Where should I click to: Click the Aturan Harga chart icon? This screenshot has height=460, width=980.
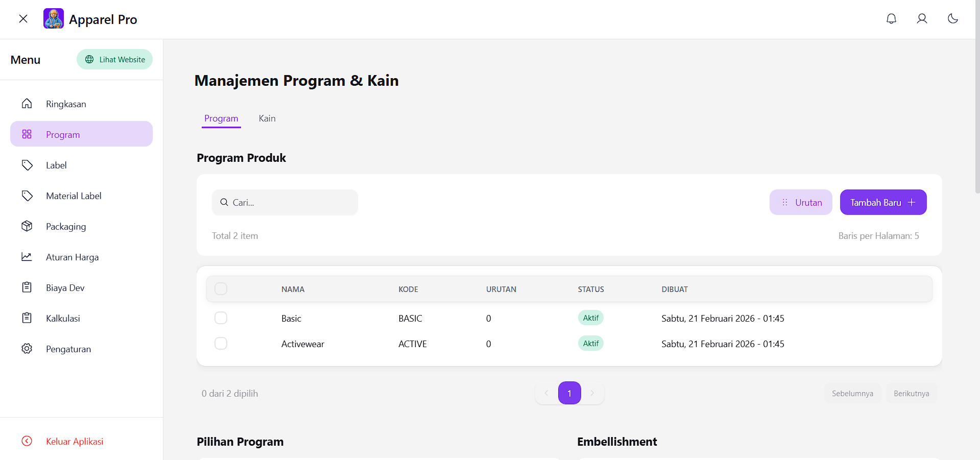pos(27,257)
